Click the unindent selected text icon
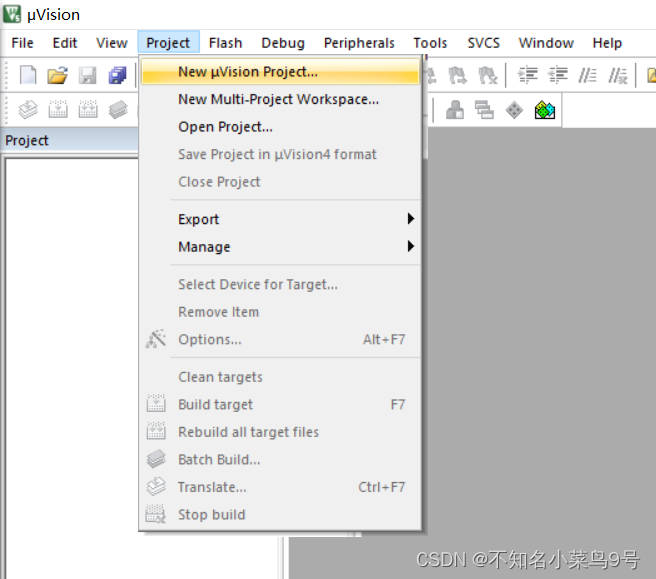The width and height of the screenshot is (656, 579). click(x=558, y=76)
